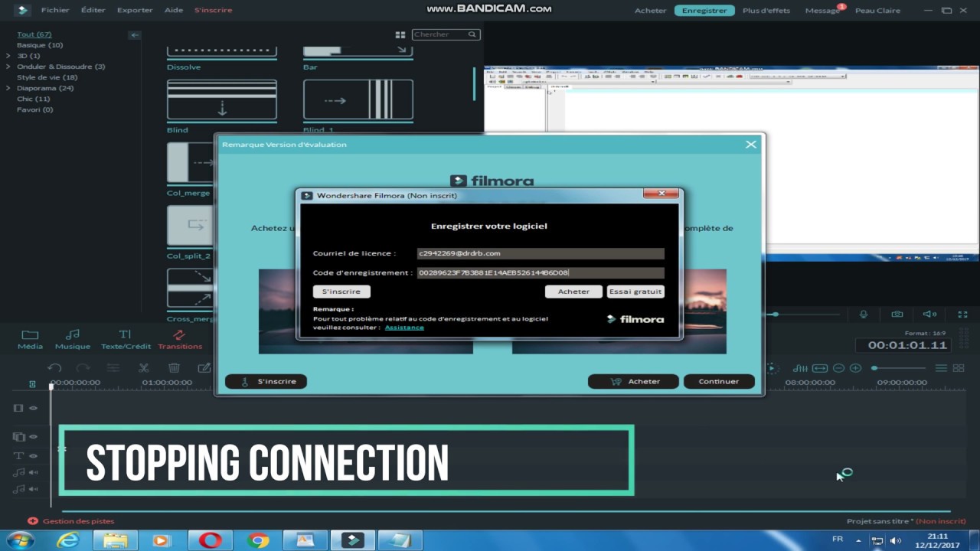Click the microphone voiceover icon
The height and width of the screenshot is (551, 980).
click(864, 315)
